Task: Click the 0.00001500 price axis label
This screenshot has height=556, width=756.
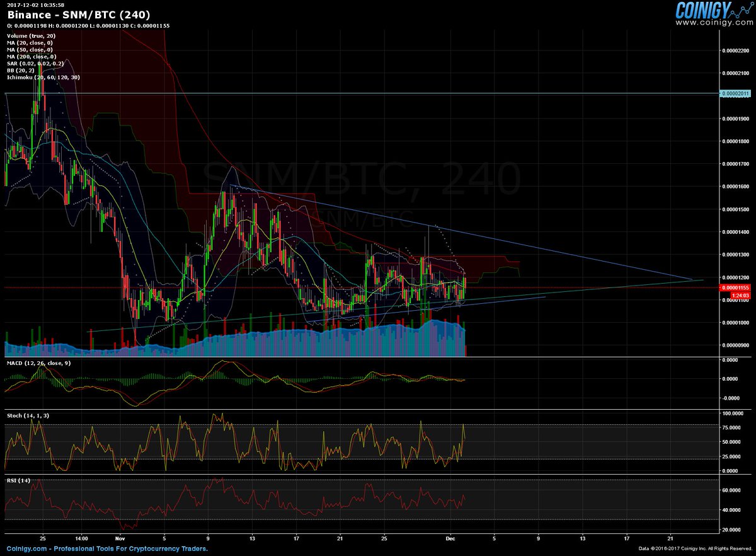Action: [x=736, y=209]
